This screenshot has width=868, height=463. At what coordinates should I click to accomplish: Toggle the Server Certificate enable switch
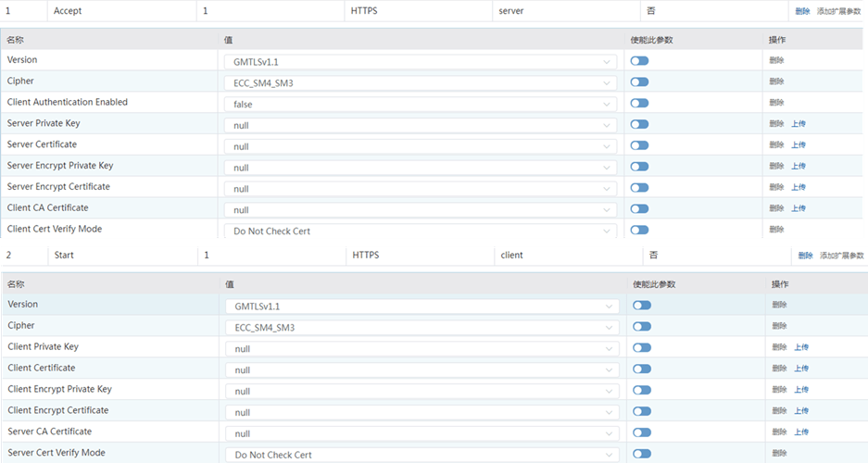coord(639,145)
